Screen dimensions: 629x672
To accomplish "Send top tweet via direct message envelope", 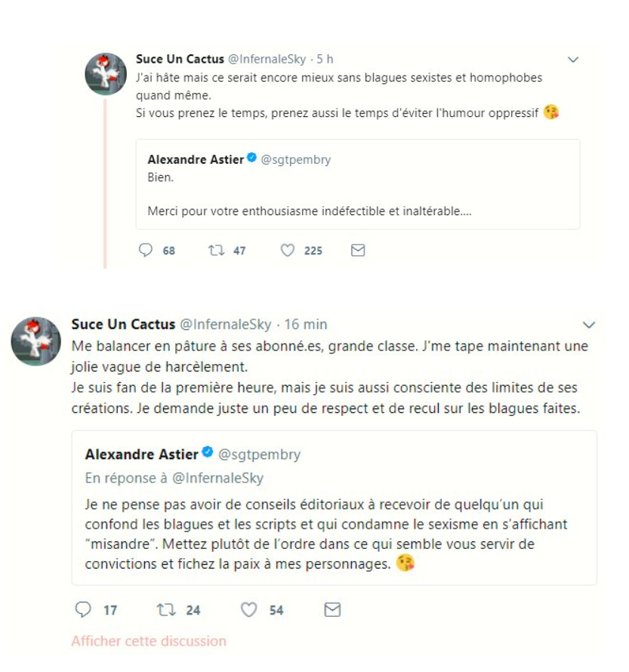I will (358, 251).
